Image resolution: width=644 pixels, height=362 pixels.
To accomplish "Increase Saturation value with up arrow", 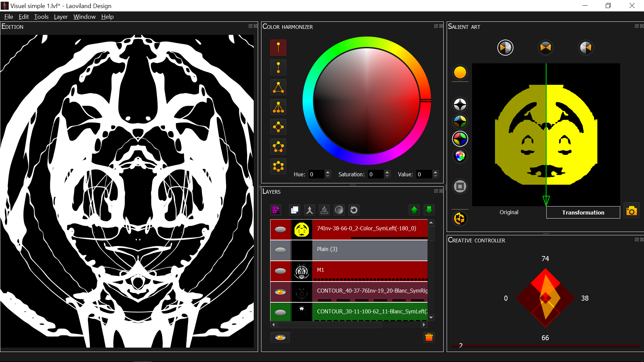I will (387, 172).
